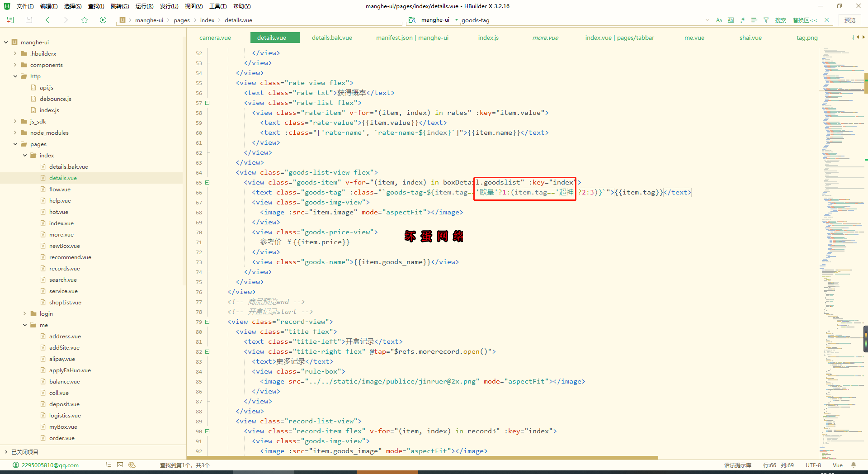
Task: Switch to the index.js tab
Action: (488, 38)
